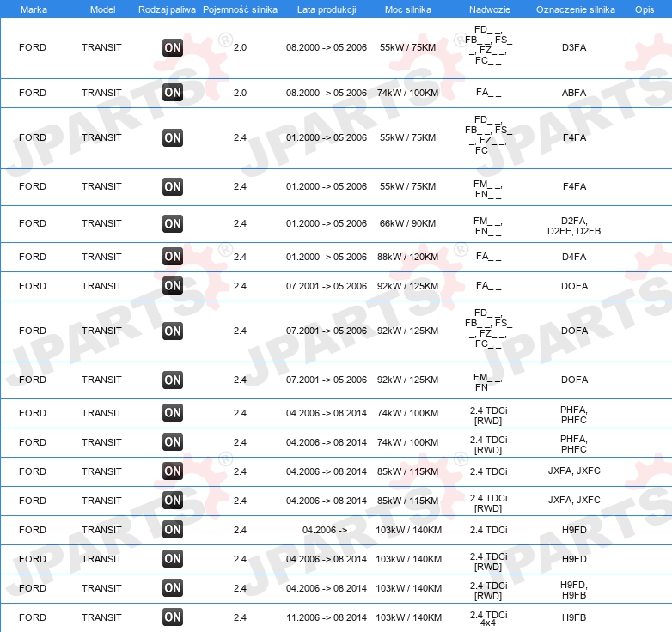
Task: Click the Lata produkcji column header
Action: tap(327, 9)
